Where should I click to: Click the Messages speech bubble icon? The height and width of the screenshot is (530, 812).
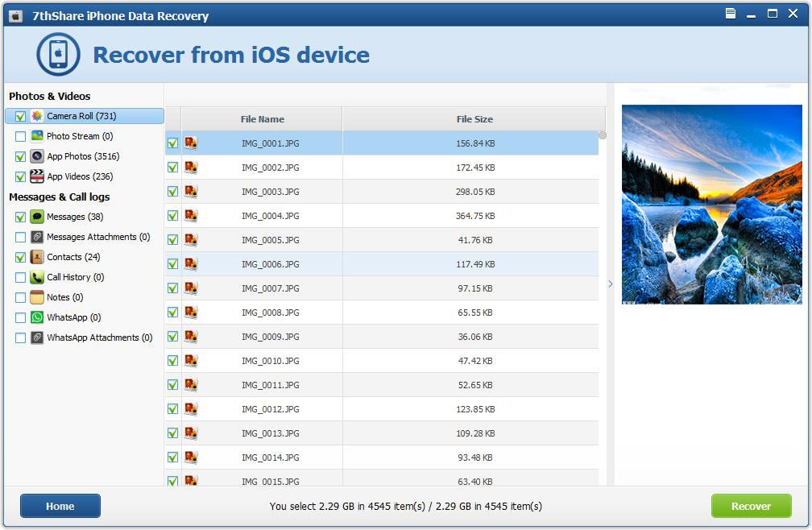(x=37, y=217)
